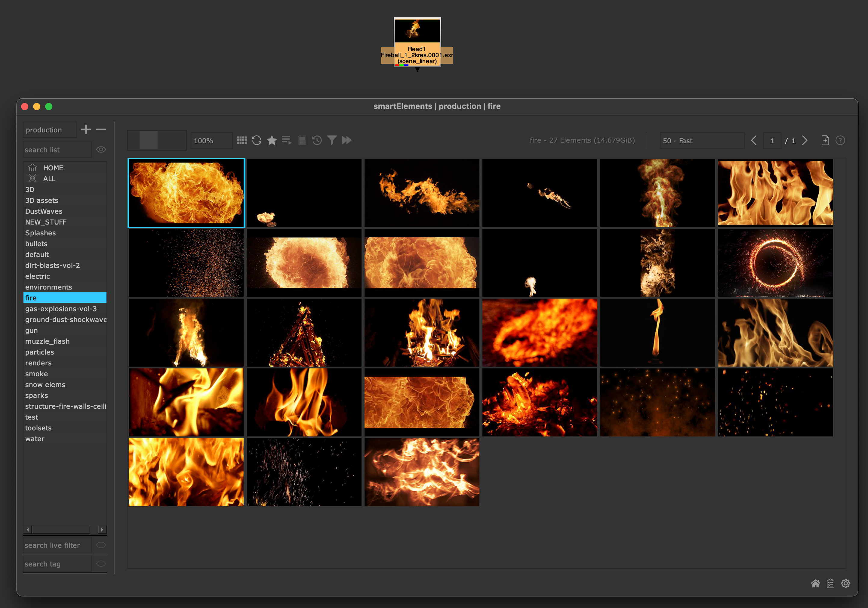Viewport: 868px width, 608px height.
Task: Enable the search live filter toggle
Action: 100,545
